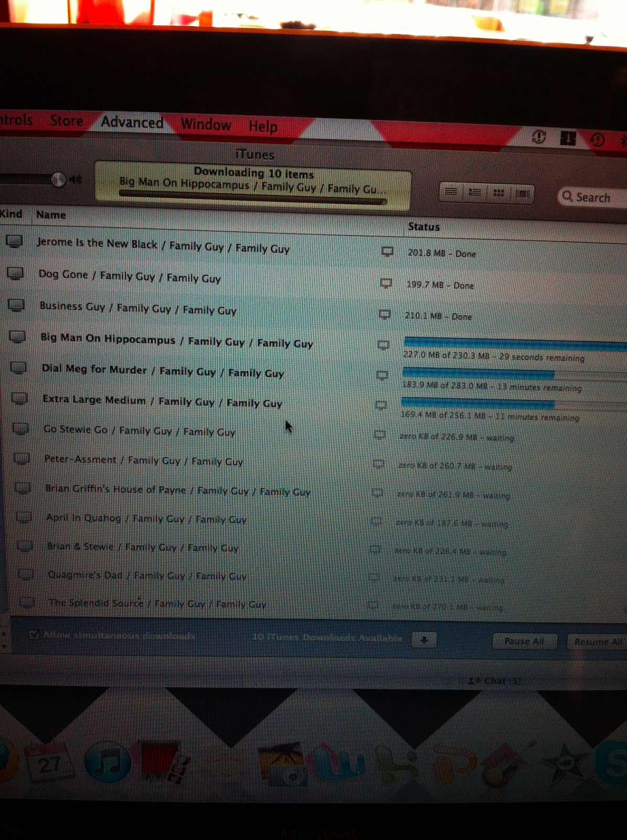This screenshot has width=627, height=840.
Task: Click the Resume All button
Action: click(598, 642)
